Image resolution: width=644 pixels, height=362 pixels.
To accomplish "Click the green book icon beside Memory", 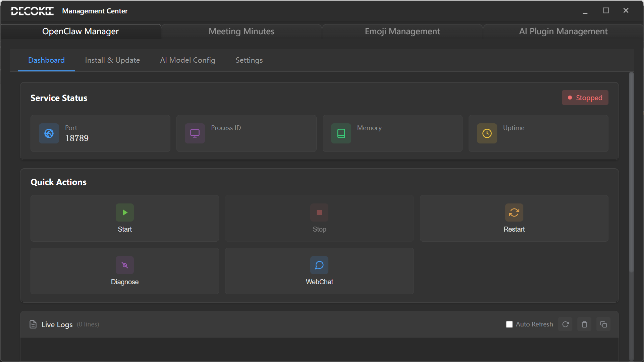I will pyautogui.click(x=341, y=133).
